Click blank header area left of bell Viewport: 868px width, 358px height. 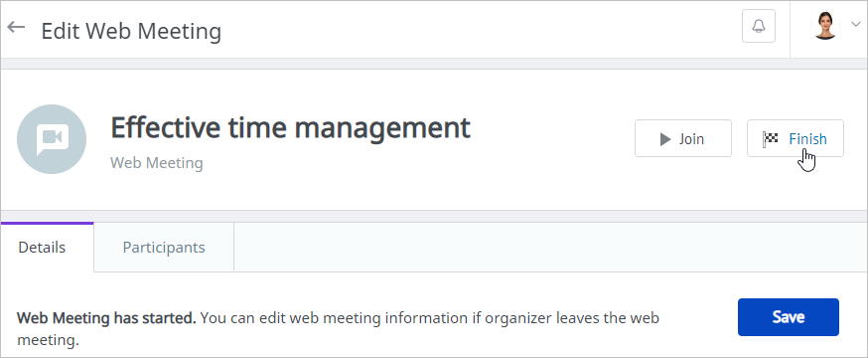click(482, 29)
